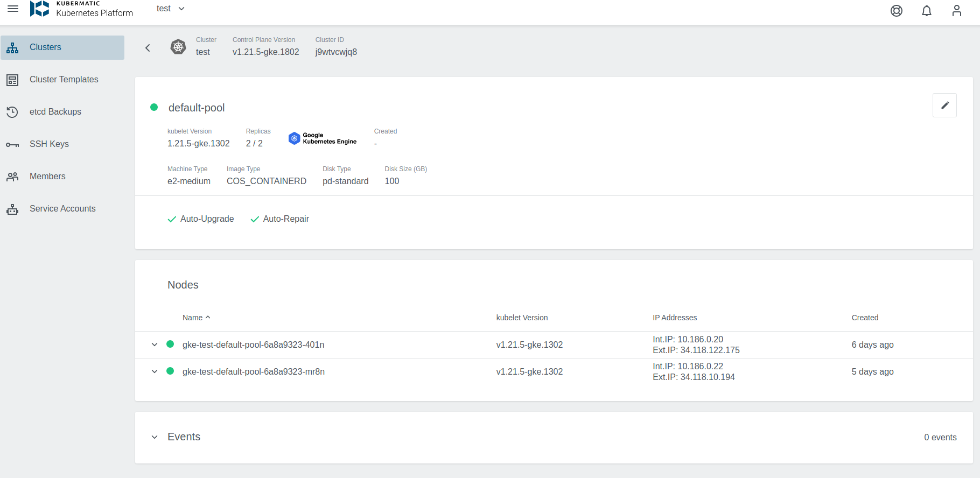Open the notifications bell
This screenshot has height=478, width=980.
tap(927, 11)
